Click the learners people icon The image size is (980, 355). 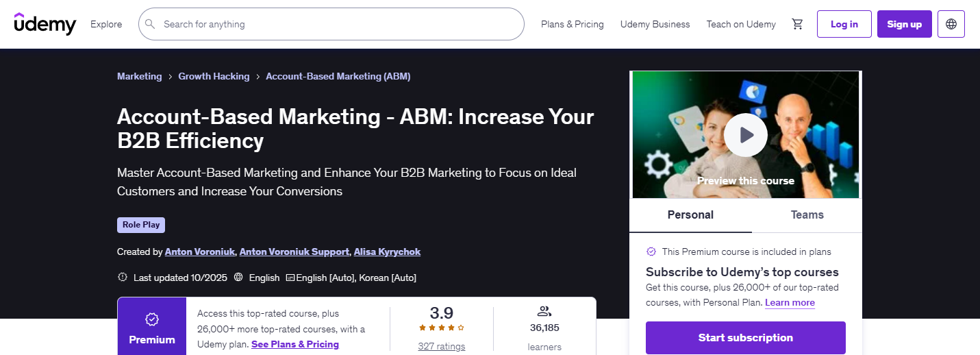coord(544,310)
